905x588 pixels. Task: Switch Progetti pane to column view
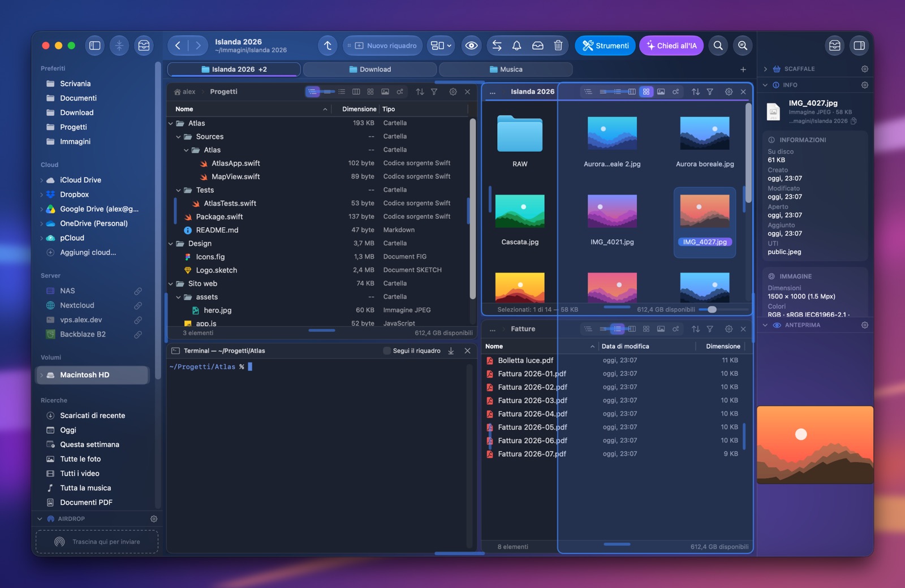tap(356, 92)
